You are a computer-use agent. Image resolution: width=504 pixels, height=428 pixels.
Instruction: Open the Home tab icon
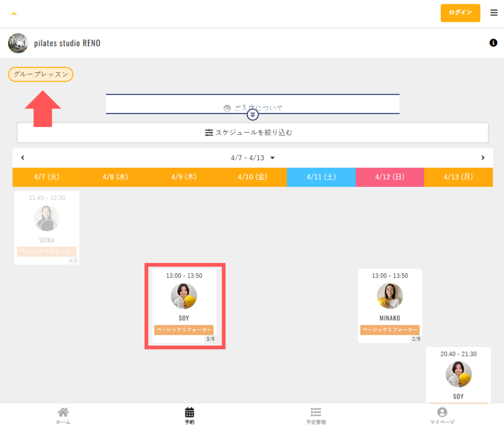point(63,415)
